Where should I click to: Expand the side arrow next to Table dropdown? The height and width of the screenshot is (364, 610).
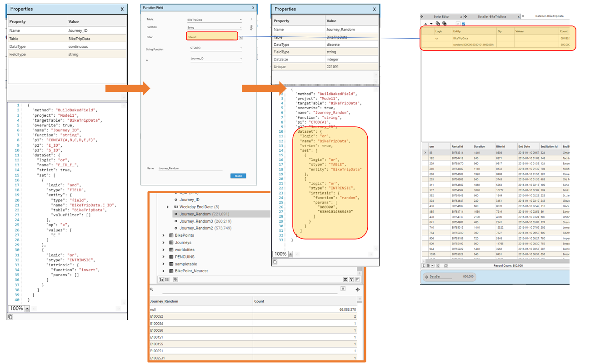tap(251, 20)
